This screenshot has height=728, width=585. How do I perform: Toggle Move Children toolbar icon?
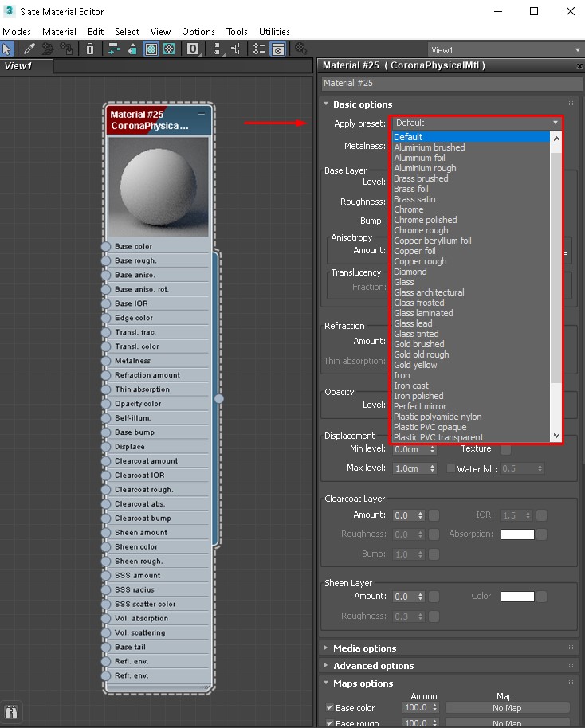click(113, 49)
